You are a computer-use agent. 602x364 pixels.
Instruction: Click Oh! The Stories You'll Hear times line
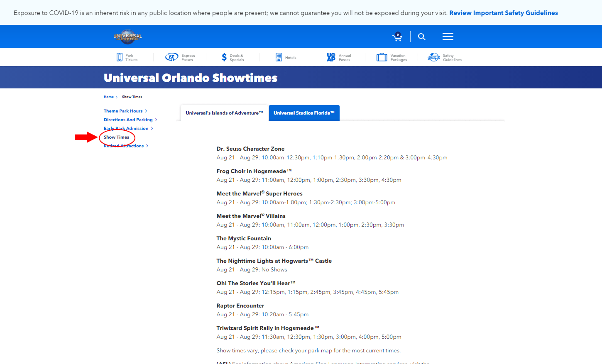pyautogui.click(x=307, y=292)
